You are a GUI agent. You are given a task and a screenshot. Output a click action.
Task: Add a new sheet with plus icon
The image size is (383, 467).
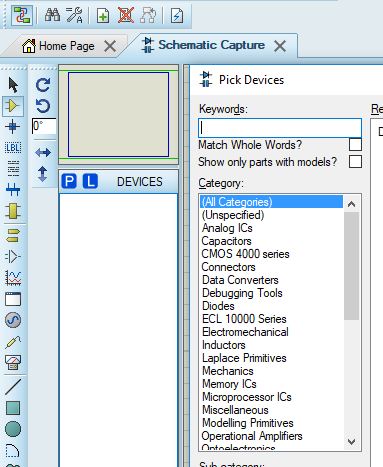[x=103, y=15]
